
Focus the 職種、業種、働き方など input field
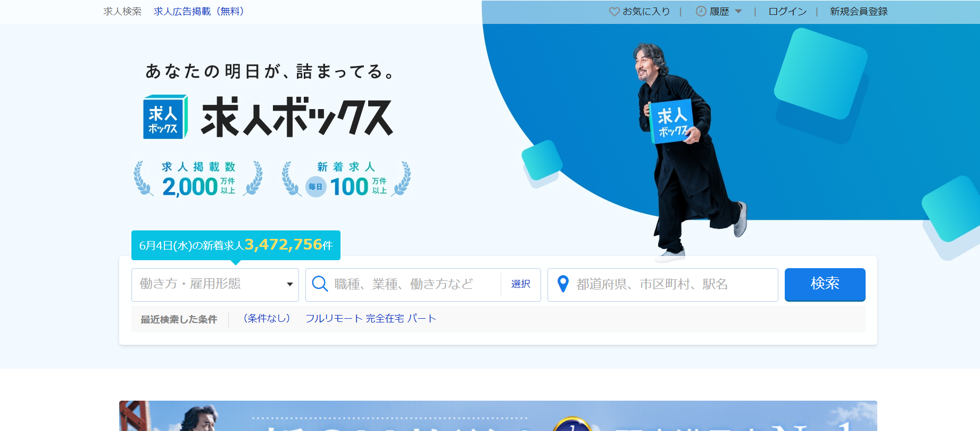click(404, 285)
